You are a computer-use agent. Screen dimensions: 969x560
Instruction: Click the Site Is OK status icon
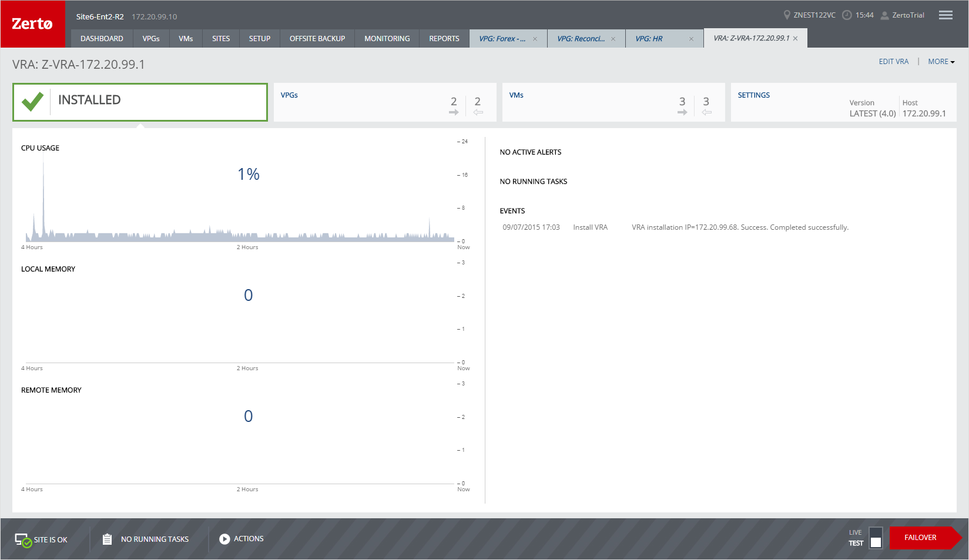(x=24, y=540)
